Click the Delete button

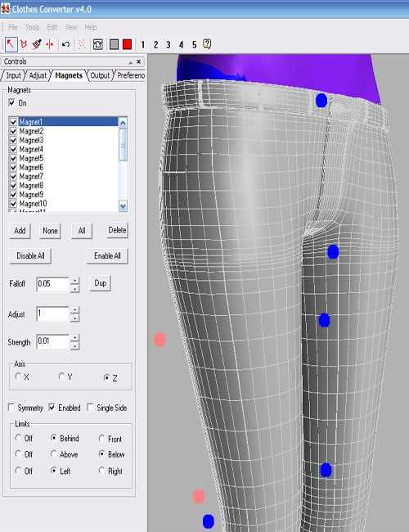pyautogui.click(x=117, y=230)
